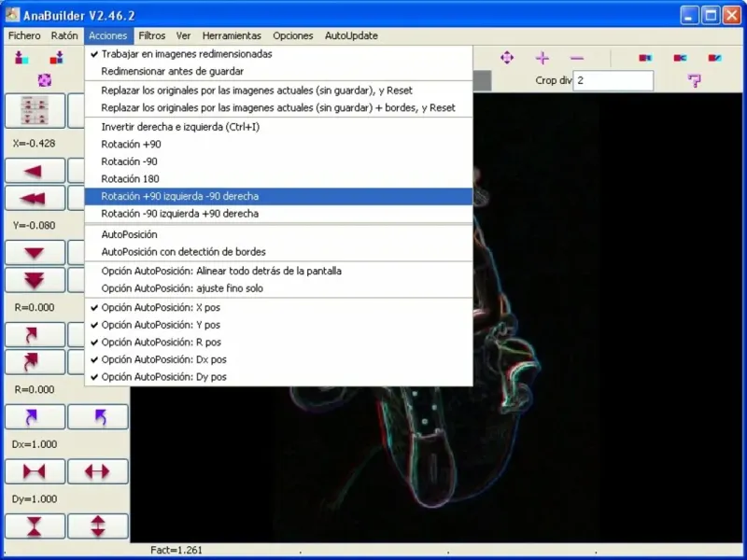Click the horizontal expand Dx double-arrow button
Viewport: 747px width, 560px height.
coord(97,471)
